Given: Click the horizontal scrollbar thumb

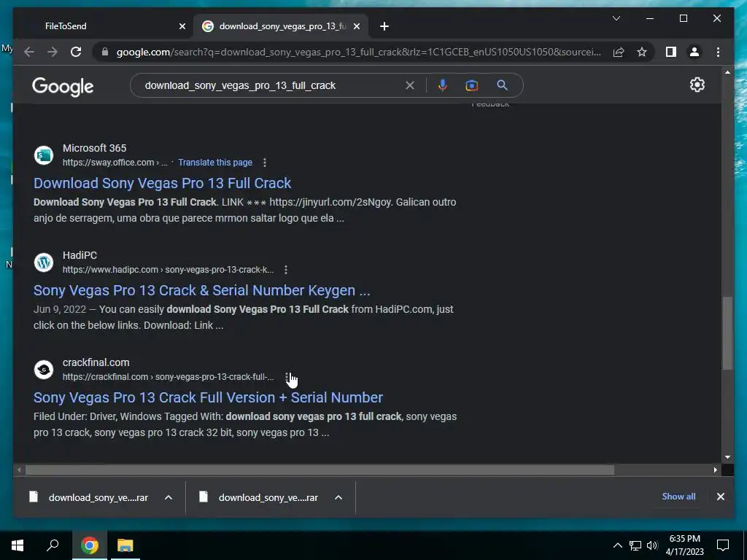Looking at the screenshot, I should [320, 470].
